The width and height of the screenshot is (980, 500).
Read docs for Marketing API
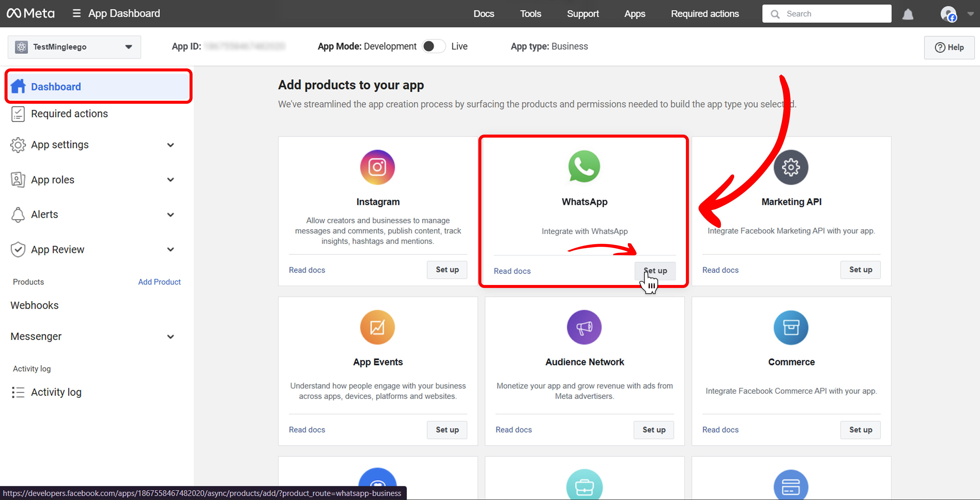click(720, 270)
